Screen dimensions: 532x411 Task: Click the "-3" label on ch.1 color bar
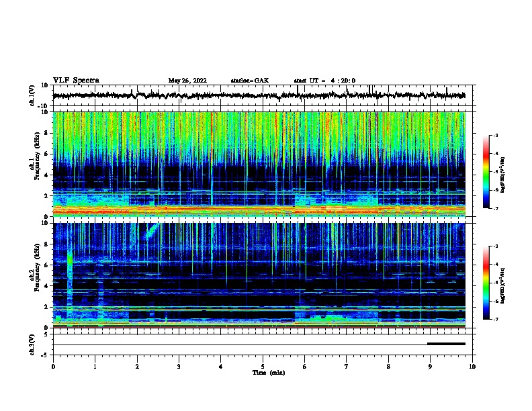coord(495,135)
